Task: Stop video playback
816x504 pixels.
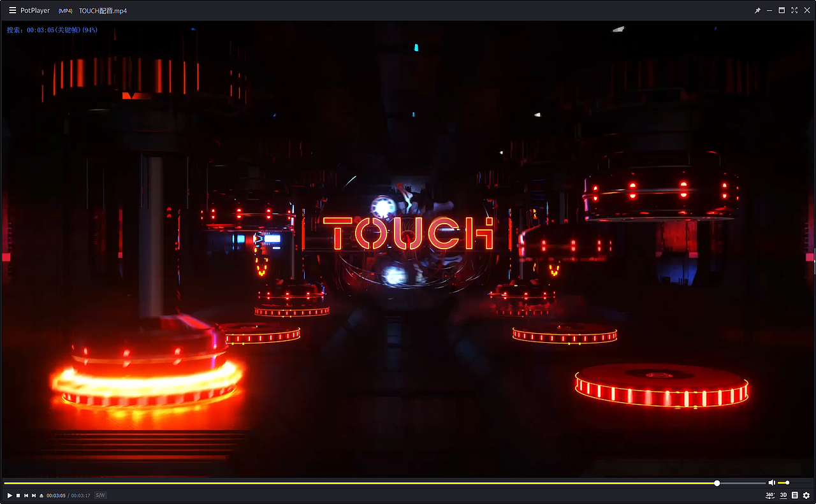Action: point(17,495)
